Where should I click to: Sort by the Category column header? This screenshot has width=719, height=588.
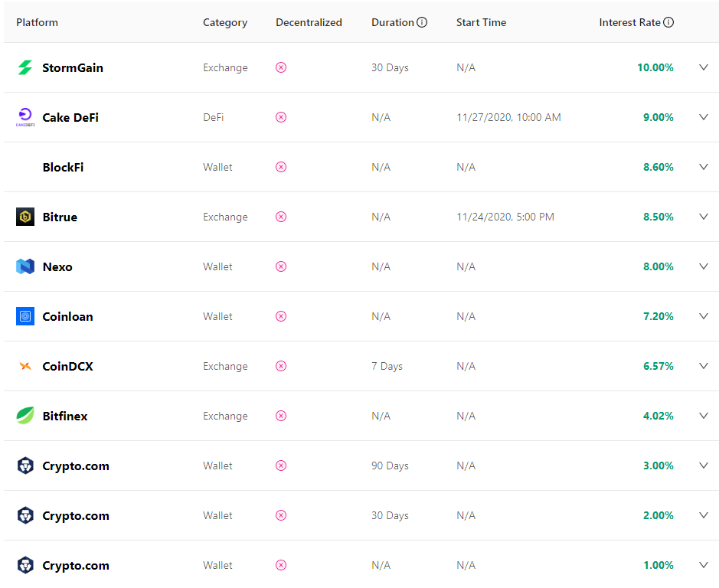225,22
